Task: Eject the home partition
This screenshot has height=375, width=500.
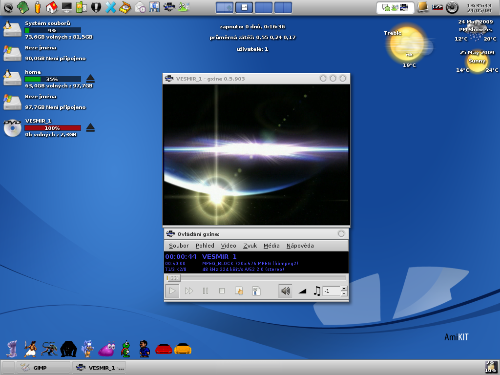Action: tap(90, 79)
